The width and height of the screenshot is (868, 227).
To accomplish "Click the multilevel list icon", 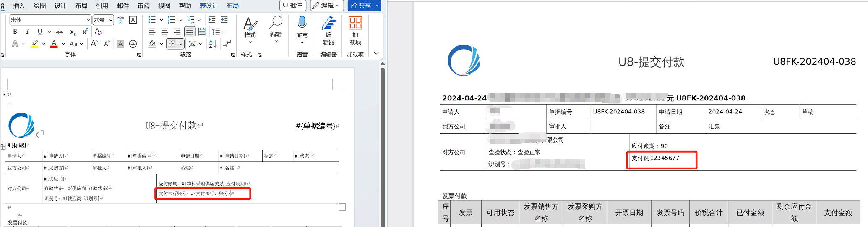I will [x=191, y=20].
